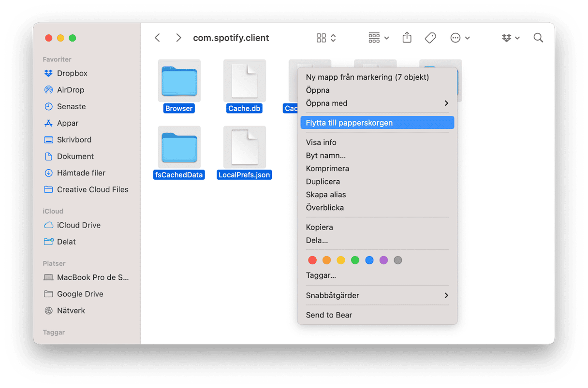Open the Finder search magnifier
The height and width of the screenshot is (388, 588).
pos(538,38)
